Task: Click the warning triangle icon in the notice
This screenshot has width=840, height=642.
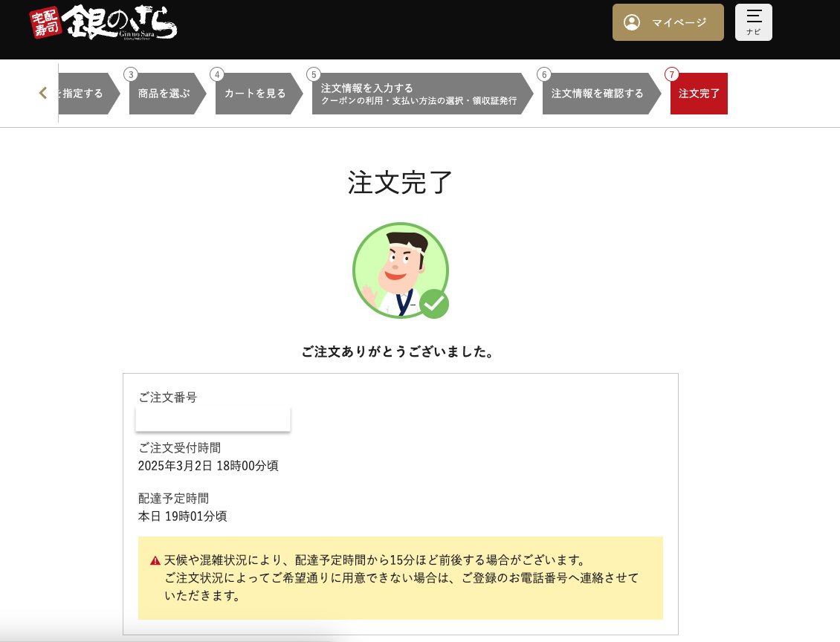Action: [155, 560]
